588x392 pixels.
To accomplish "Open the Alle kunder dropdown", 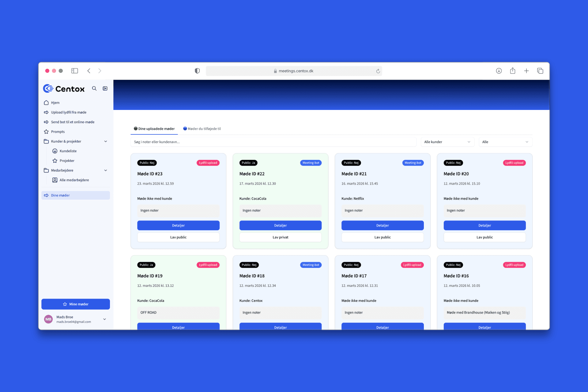I will pyautogui.click(x=447, y=142).
